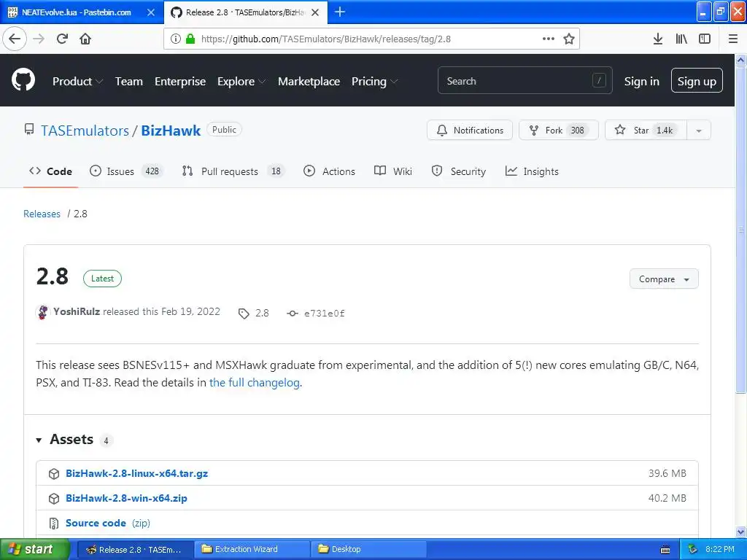
Task: Open the site information icon in address bar
Action: coord(175,39)
